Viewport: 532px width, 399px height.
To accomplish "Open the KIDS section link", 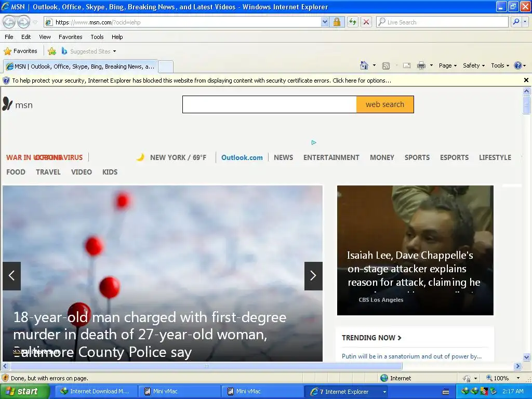I will click(110, 172).
